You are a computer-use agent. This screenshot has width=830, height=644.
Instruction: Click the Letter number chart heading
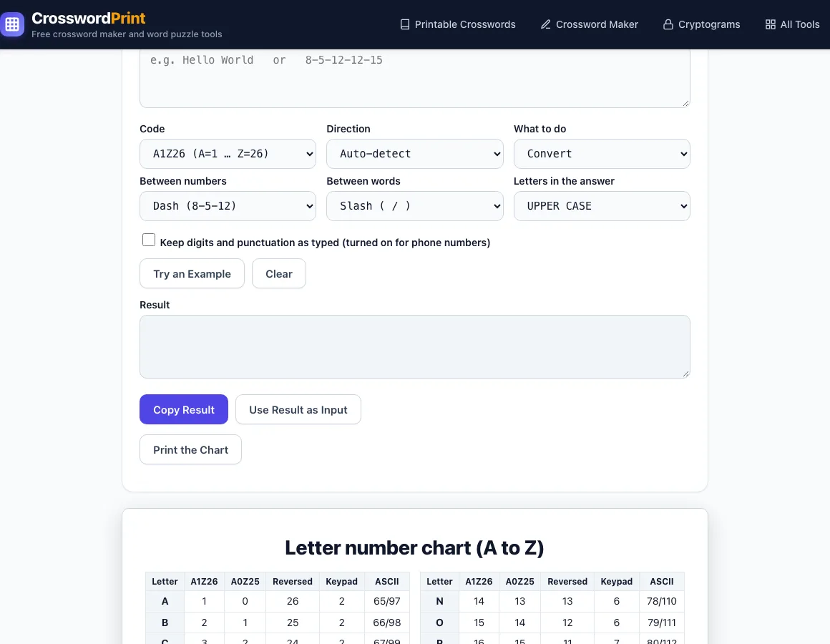[x=414, y=547]
